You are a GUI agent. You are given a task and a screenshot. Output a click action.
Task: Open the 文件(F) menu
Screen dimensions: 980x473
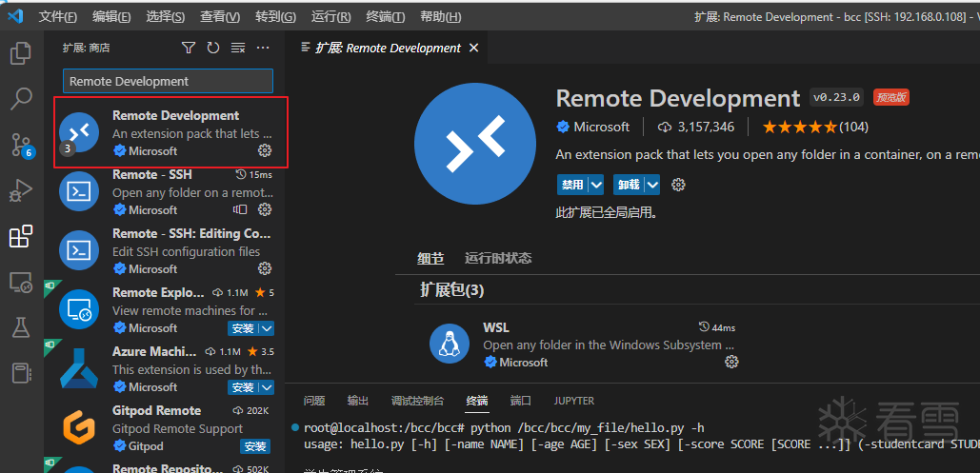[58, 17]
